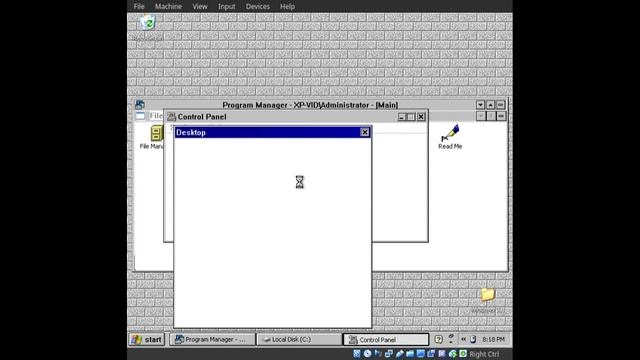Open the VirtualBox Machine menu

coord(168,6)
